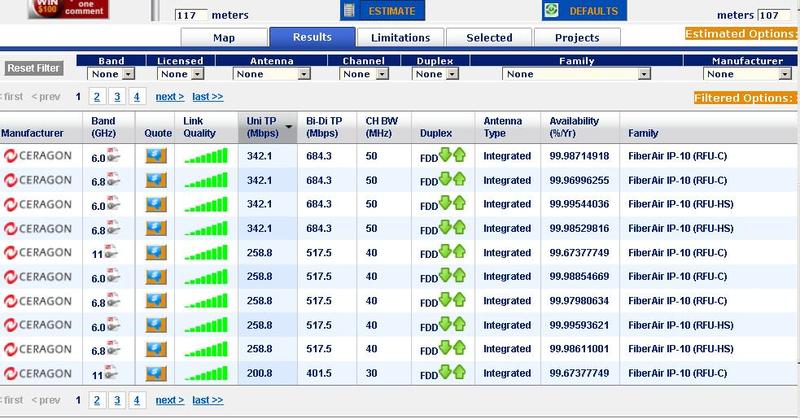Click availability value 99.99593621

[x=579, y=325]
